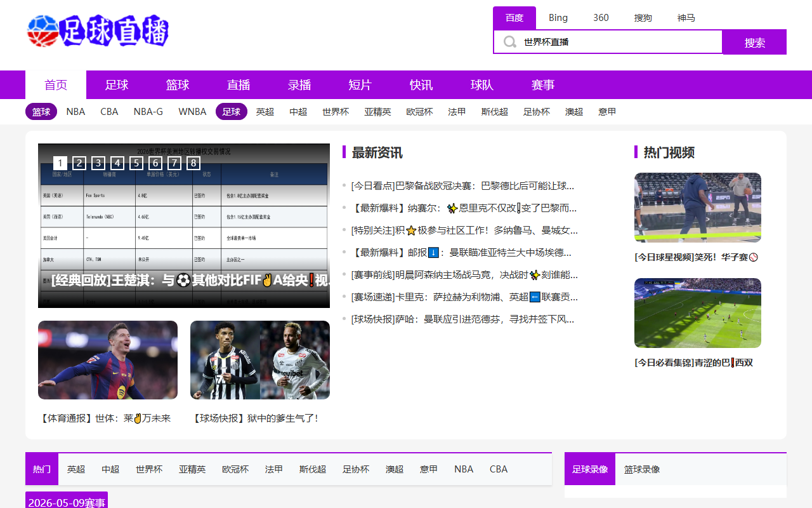This screenshot has height=508, width=812.
Task: Select carousel slide number 6
Action: 155,163
